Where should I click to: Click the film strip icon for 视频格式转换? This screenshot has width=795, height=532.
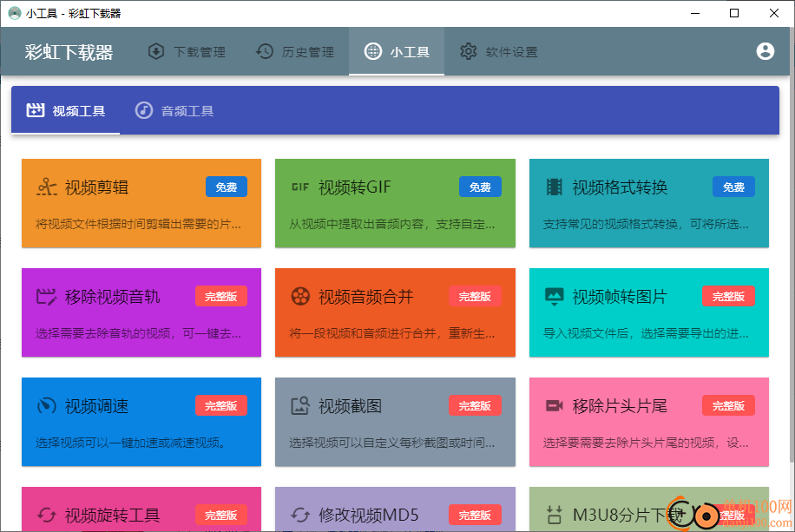pos(555,187)
